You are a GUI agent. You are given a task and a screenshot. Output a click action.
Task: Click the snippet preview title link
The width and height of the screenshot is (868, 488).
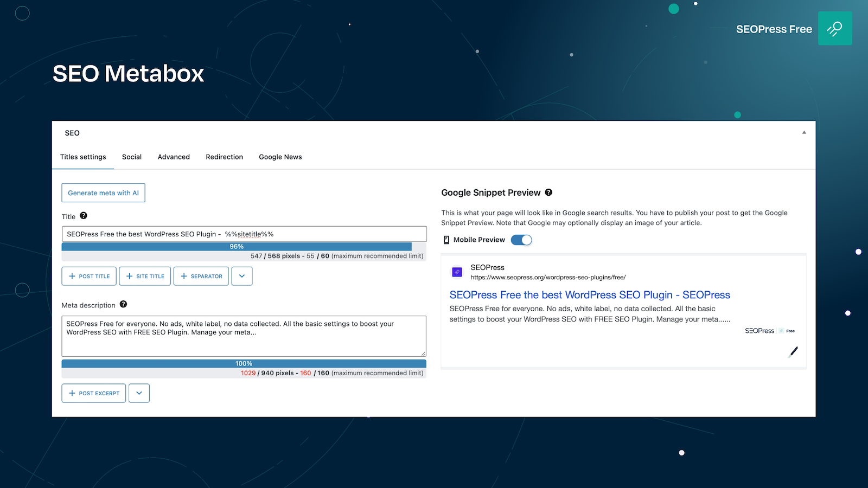click(x=590, y=295)
